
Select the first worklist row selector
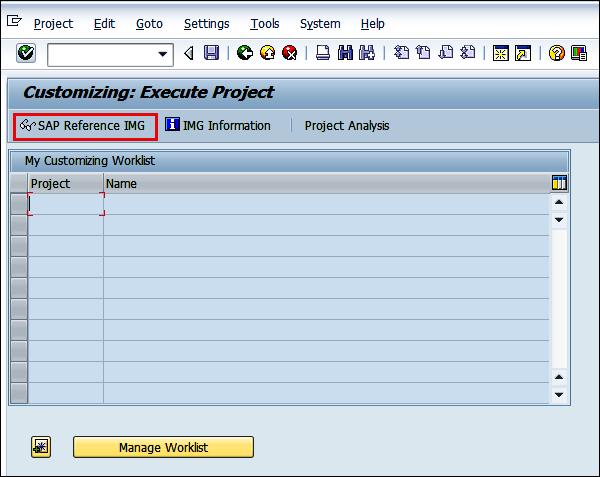coord(19,204)
